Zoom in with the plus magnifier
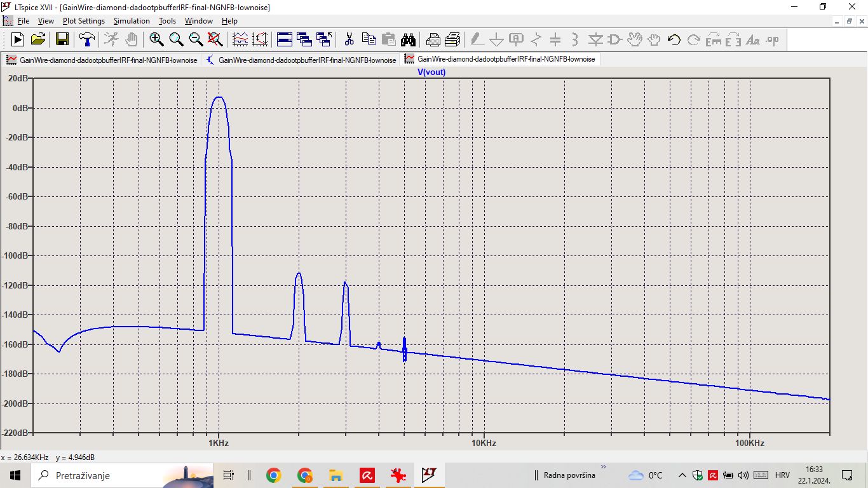Viewport: 868px width, 488px height. (156, 39)
